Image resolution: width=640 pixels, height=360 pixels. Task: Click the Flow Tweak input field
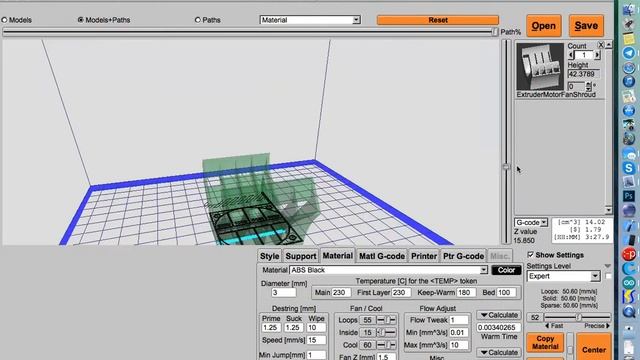coord(459,320)
